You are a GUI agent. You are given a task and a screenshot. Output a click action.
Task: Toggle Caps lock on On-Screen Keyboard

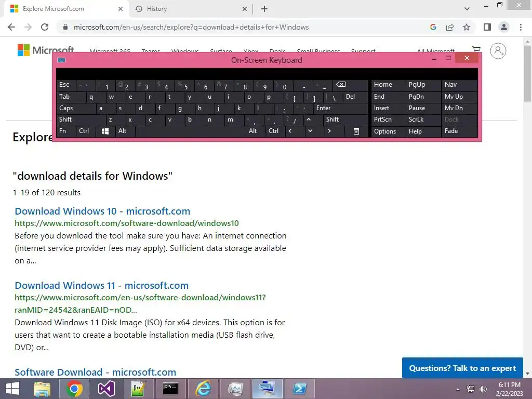(76, 108)
